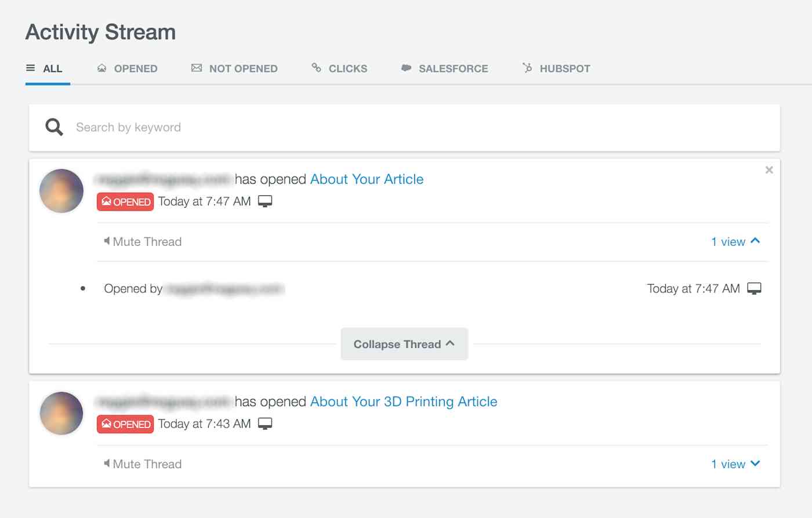
Task: Click the search magnifier icon
Action: coord(54,127)
